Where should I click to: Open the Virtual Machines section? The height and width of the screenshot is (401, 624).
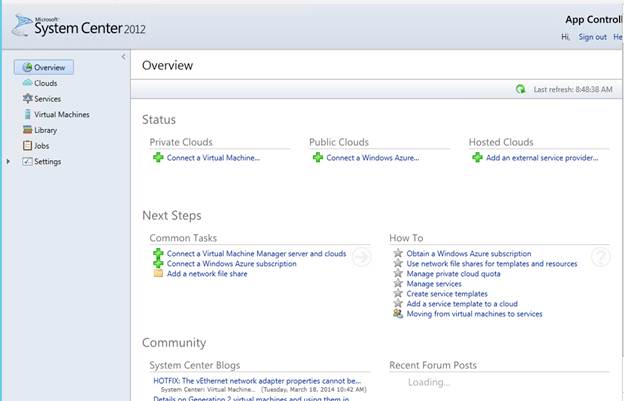pos(62,115)
